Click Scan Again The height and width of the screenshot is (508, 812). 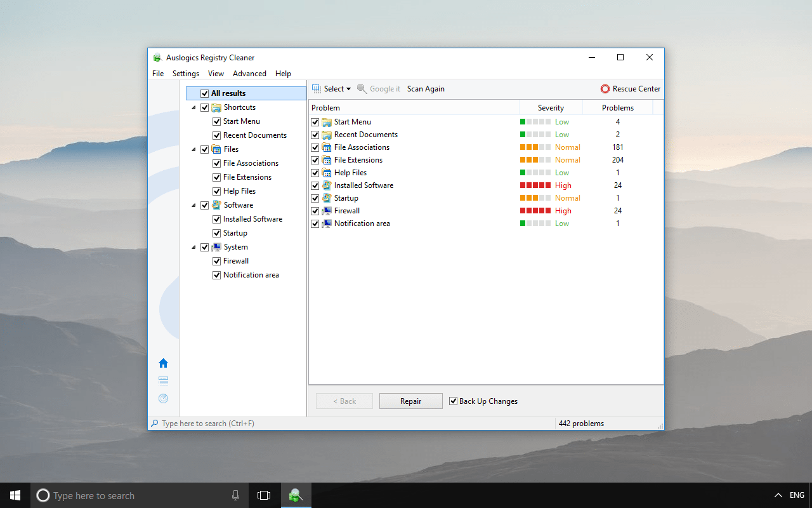point(426,89)
